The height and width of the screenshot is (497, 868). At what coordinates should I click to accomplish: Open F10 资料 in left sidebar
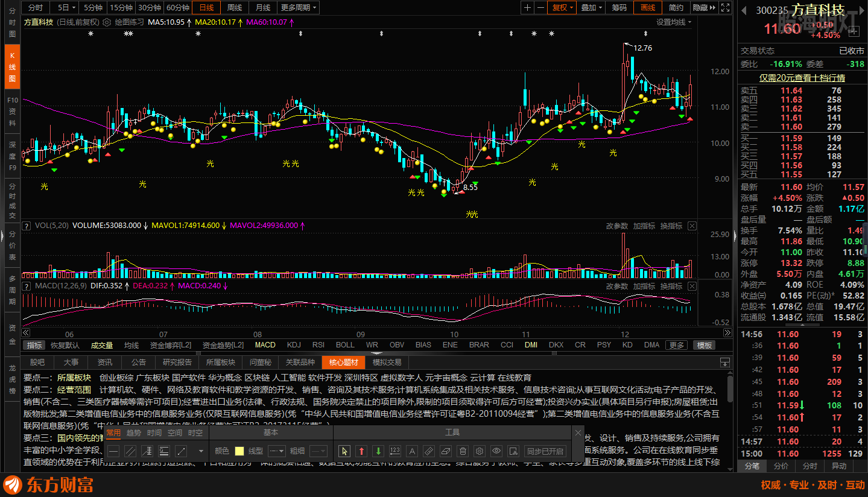click(x=12, y=111)
